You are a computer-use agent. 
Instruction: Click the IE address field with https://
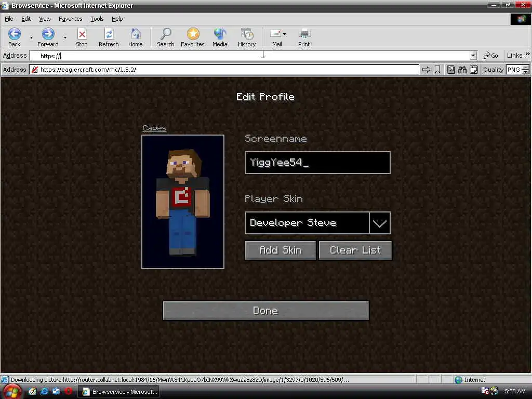250,56
